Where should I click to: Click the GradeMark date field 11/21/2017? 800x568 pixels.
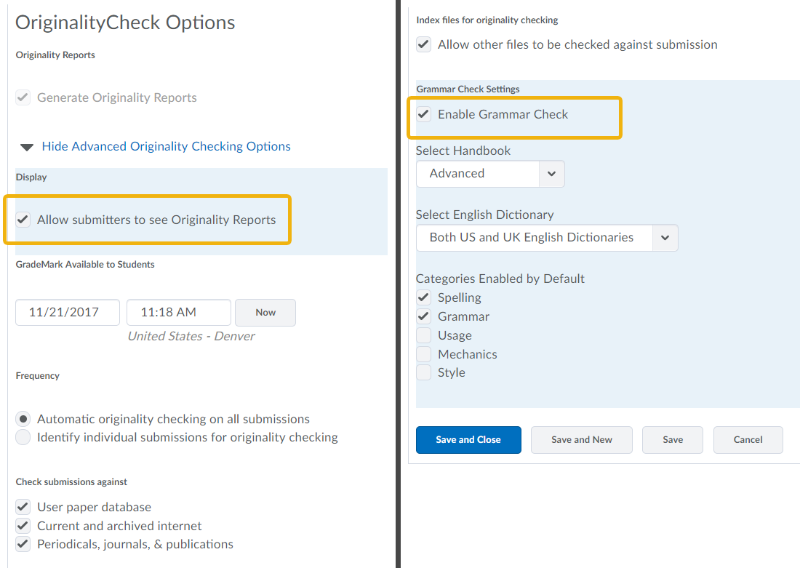coord(67,312)
